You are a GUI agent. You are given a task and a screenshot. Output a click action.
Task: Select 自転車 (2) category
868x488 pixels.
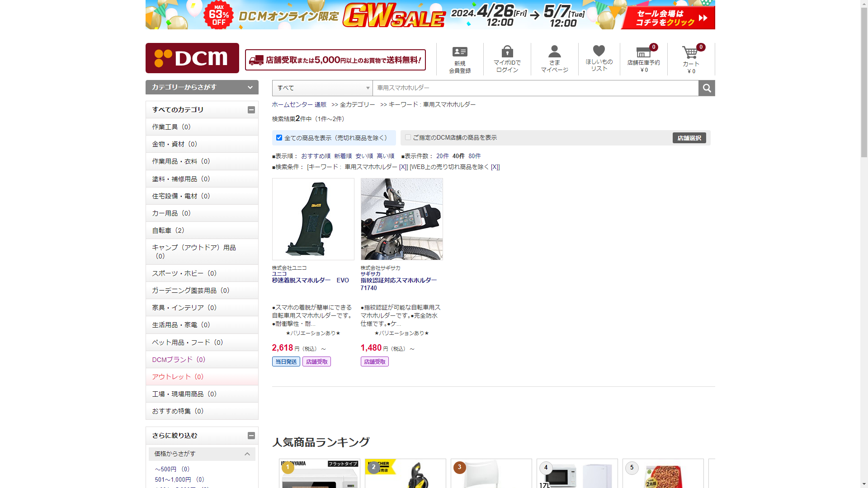point(168,230)
